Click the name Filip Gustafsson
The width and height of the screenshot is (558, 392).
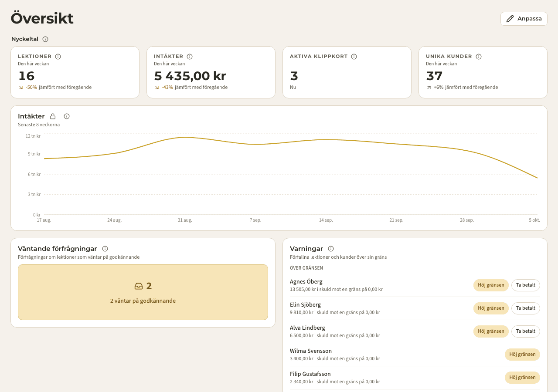point(310,374)
